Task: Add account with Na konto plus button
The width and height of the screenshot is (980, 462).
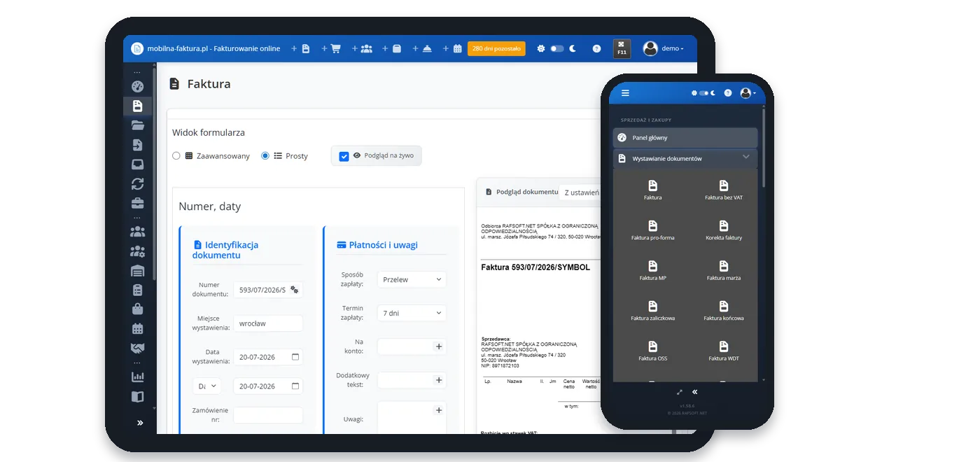Action: [x=439, y=346]
